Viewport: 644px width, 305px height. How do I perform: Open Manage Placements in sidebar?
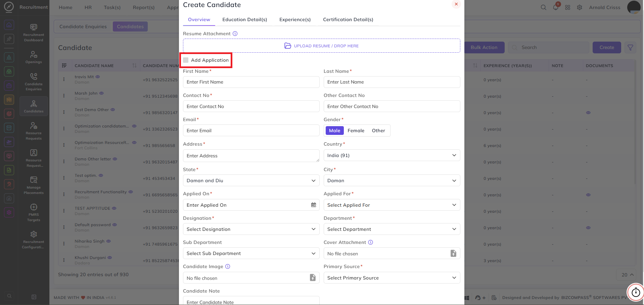click(34, 185)
